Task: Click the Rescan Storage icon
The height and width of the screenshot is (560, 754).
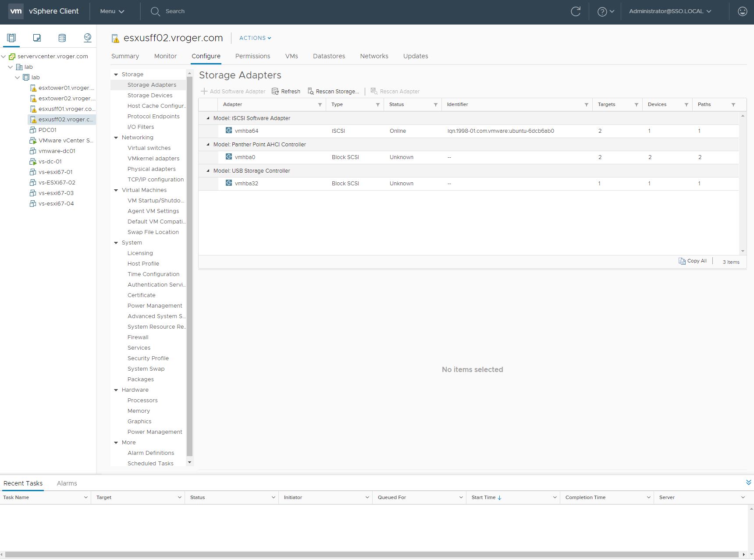Action: click(311, 91)
